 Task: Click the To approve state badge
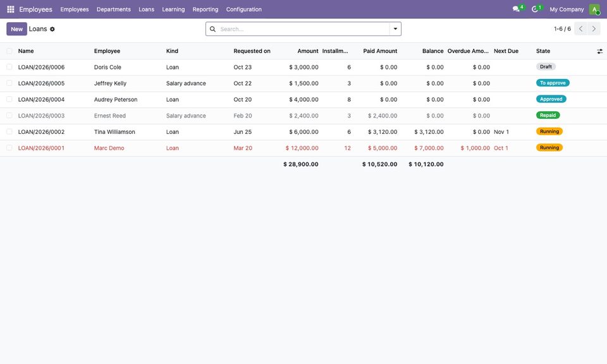point(553,83)
